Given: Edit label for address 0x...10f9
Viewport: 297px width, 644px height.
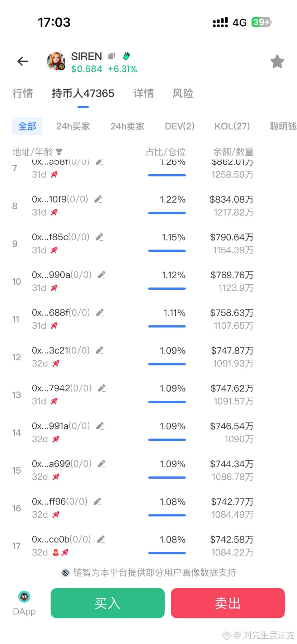Looking at the screenshot, I should (x=98, y=199).
